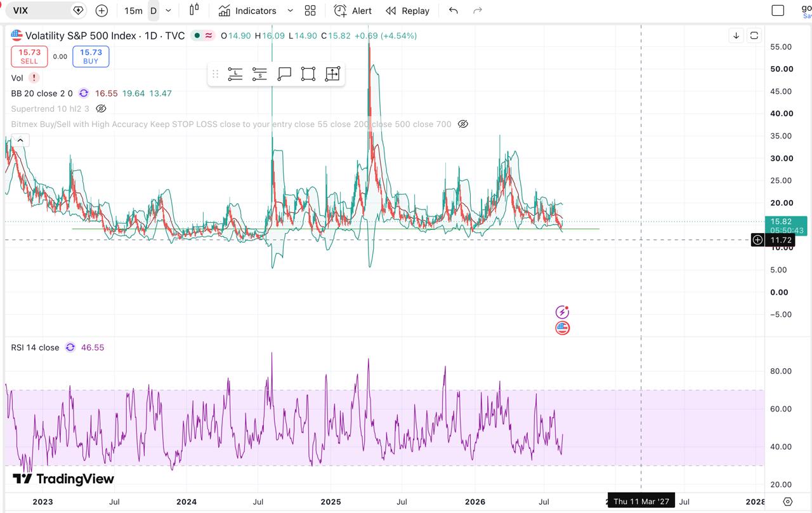
Task: Click the RSI 14 close indicator label
Action: point(35,347)
